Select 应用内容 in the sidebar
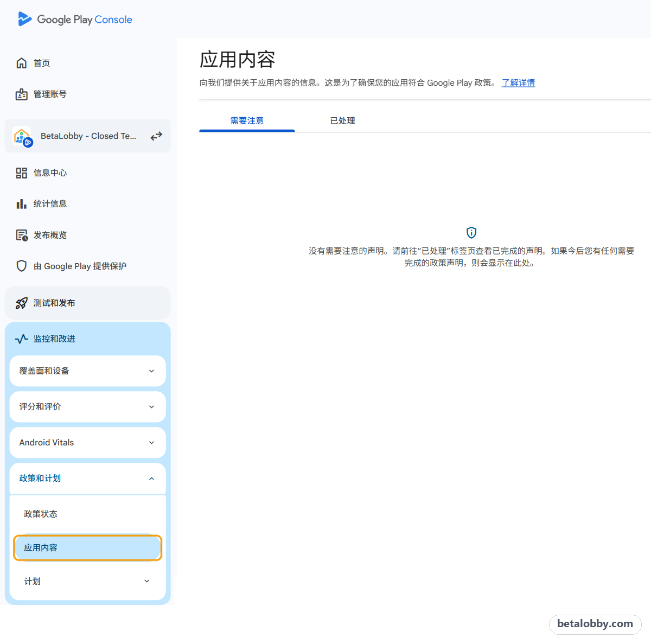 pos(88,547)
